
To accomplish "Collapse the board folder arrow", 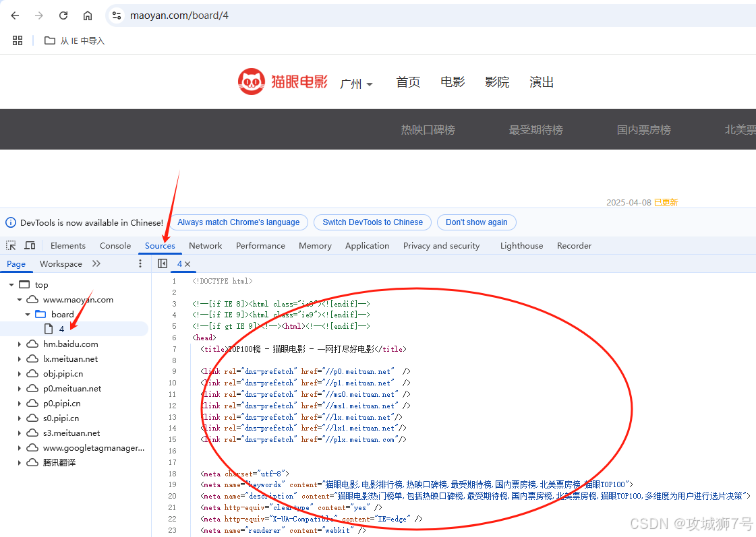I will coord(28,315).
